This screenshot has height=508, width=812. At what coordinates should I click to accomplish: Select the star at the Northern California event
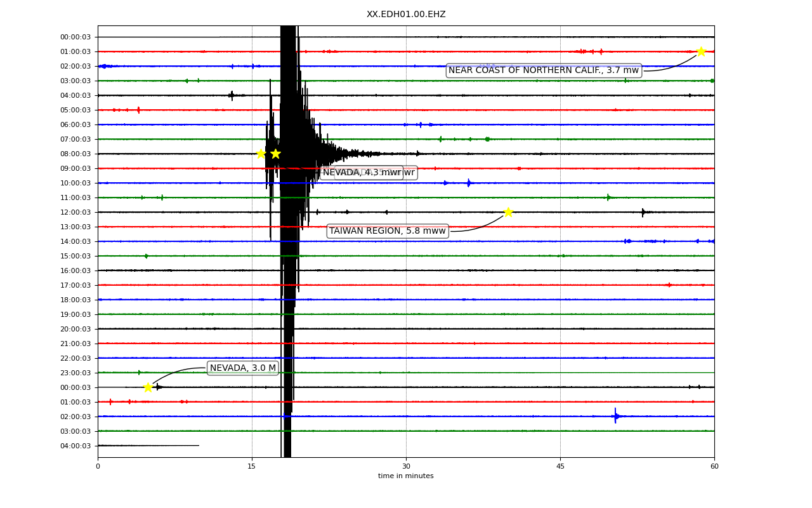[701, 51]
